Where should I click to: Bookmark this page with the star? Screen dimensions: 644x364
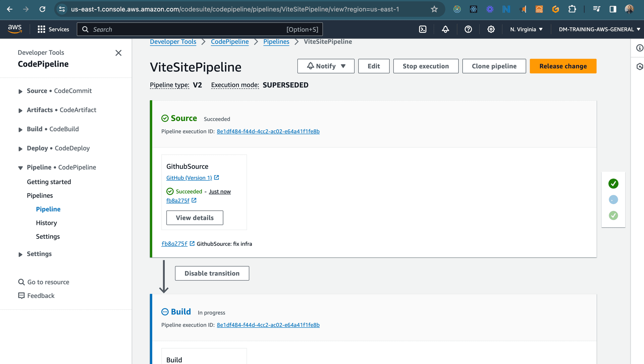point(434,9)
